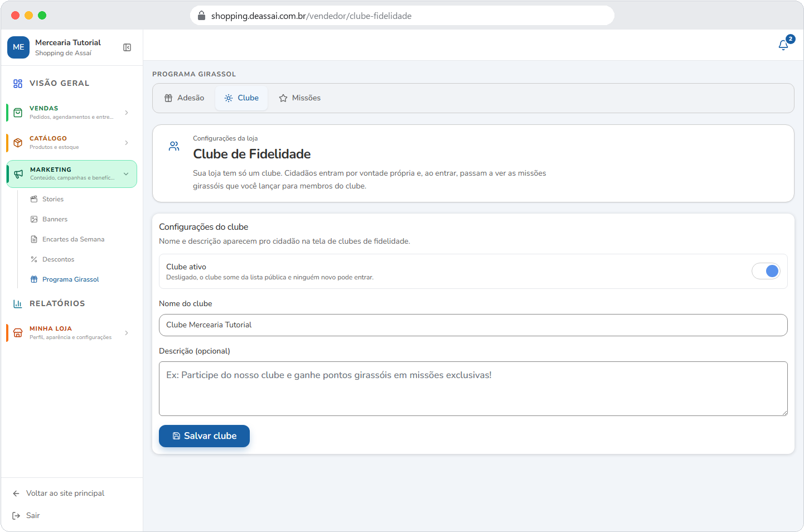Click the Mercearia Tutorial ME avatar
The image size is (804, 532).
(x=18, y=47)
